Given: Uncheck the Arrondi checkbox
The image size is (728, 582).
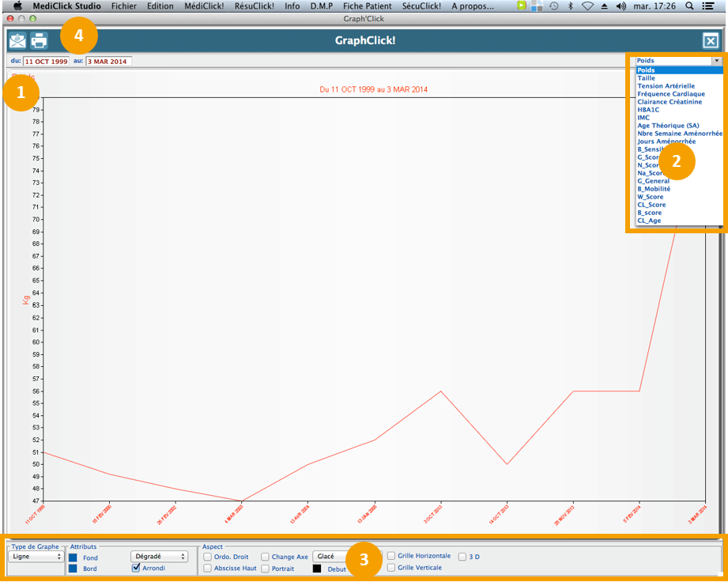Looking at the screenshot, I should (x=136, y=568).
